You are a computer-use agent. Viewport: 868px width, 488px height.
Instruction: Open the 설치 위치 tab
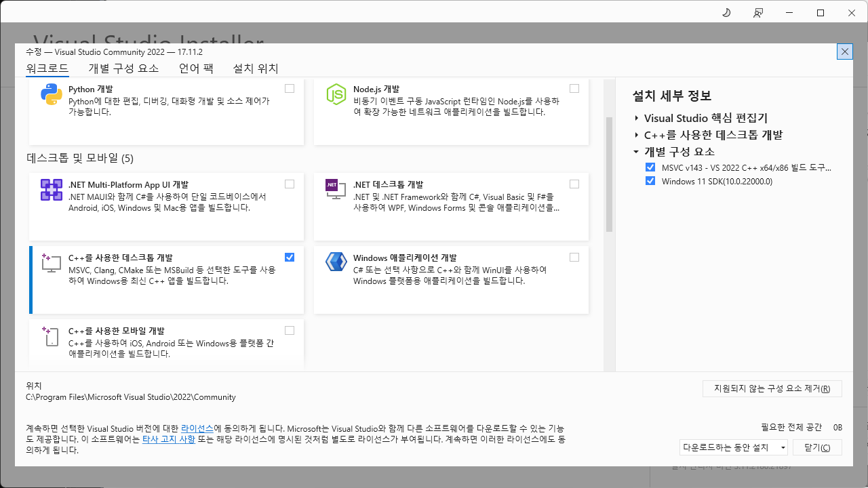pyautogui.click(x=256, y=68)
